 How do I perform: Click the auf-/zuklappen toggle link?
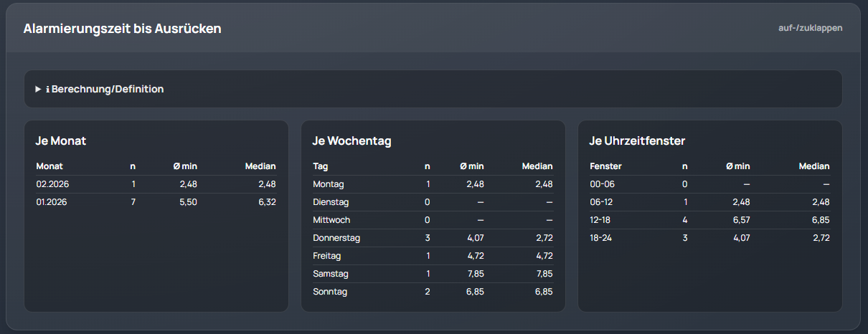pos(810,28)
